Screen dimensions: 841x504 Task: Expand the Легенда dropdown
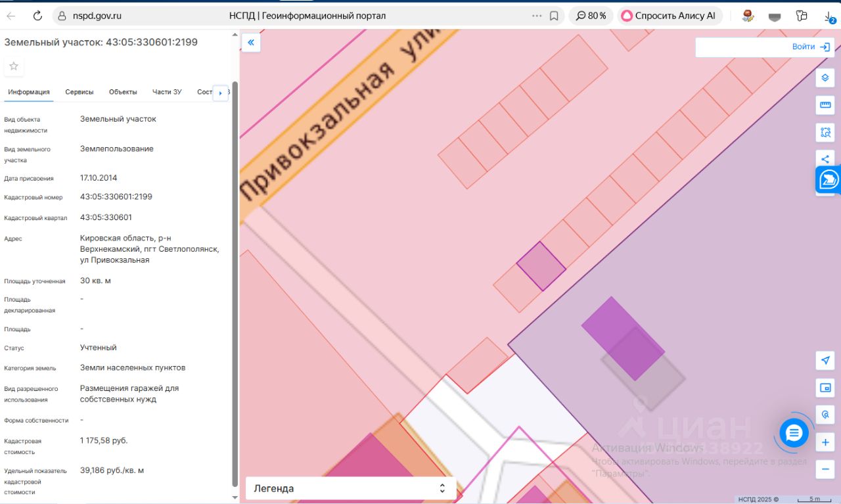(x=350, y=488)
